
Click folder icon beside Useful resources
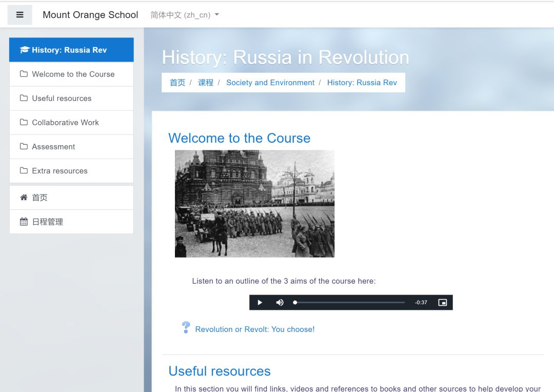(x=24, y=98)
